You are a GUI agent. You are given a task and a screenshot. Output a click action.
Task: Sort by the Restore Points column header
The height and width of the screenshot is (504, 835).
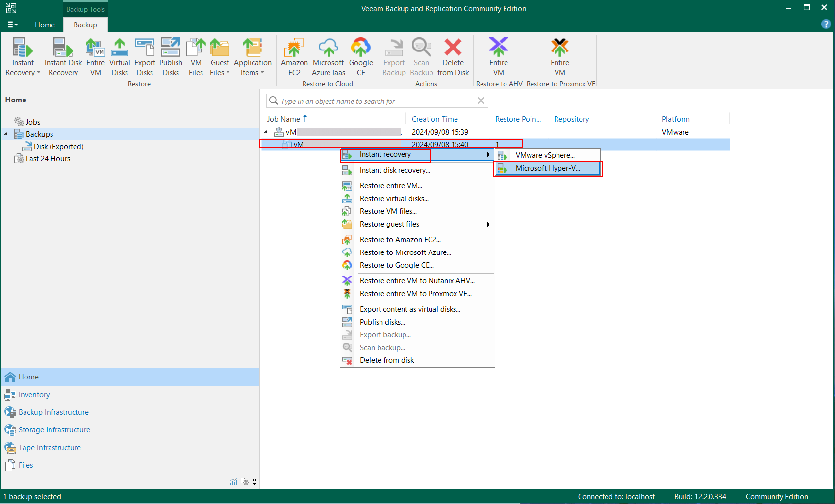[x=519, y=119]
